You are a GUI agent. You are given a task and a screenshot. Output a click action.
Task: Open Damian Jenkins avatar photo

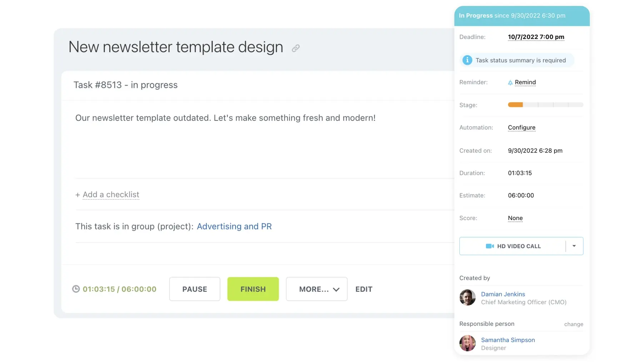point(467,298)
